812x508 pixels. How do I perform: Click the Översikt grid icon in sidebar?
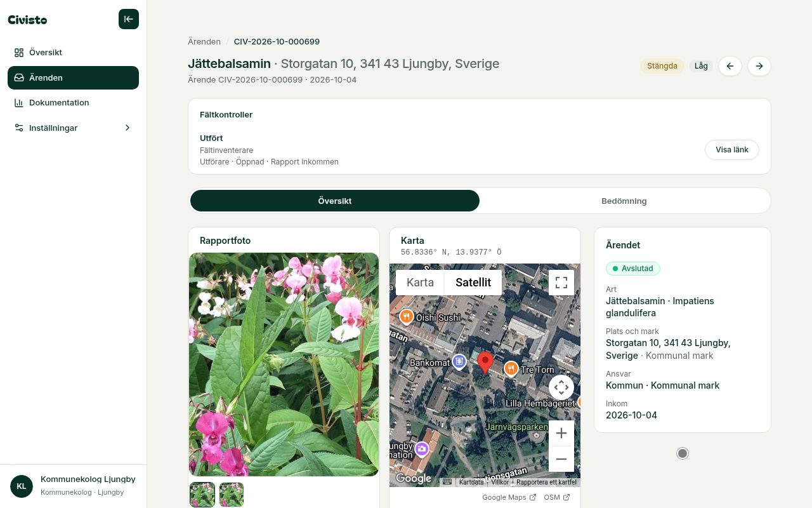click(19, 53)
